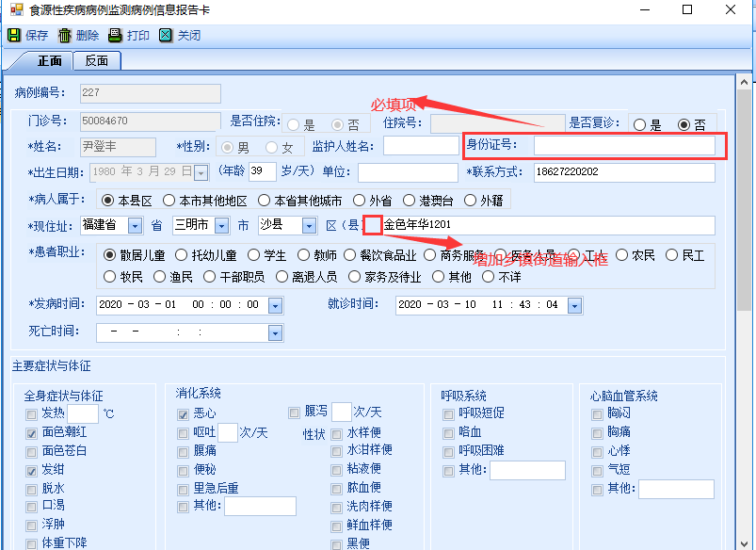
Task: Choose 农民 as patient occupation
Action: coord(622,254)
